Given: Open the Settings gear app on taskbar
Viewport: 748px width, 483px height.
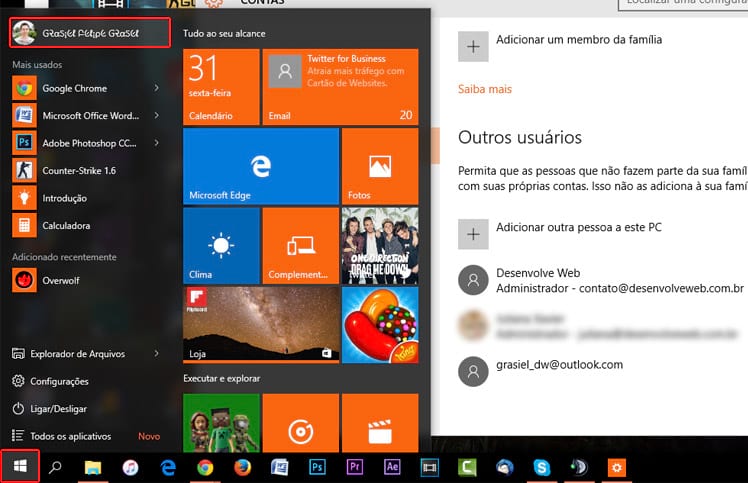Looking at the screenshot, I should pos(616,467).
